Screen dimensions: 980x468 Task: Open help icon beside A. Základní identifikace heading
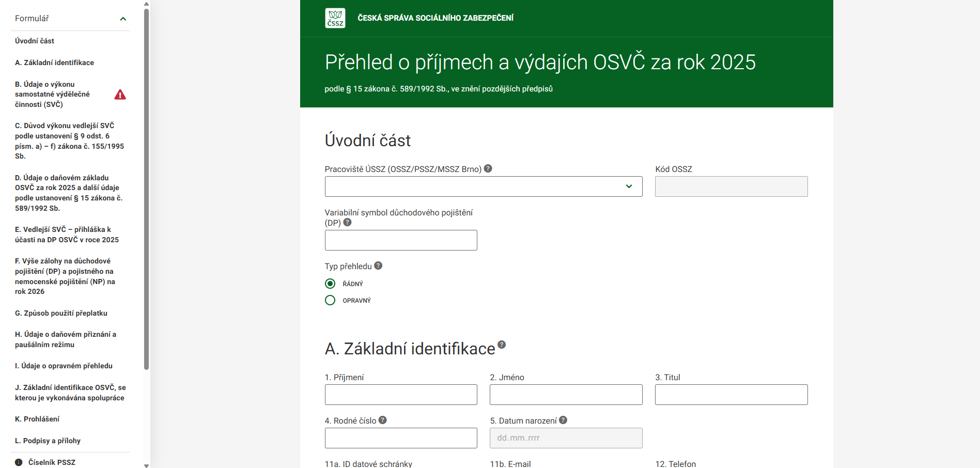click(501, 345)
